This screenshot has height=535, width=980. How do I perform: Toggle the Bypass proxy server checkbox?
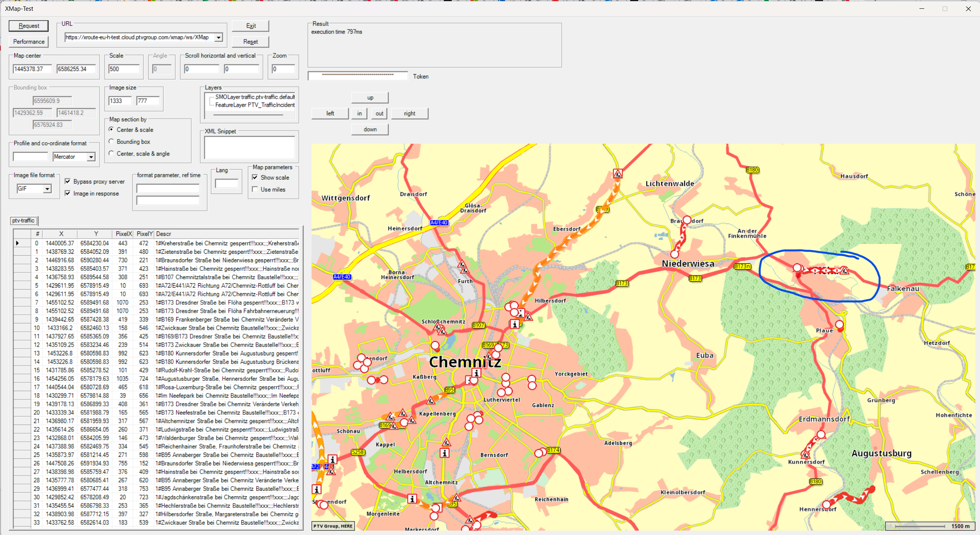[x=68, y=181]
